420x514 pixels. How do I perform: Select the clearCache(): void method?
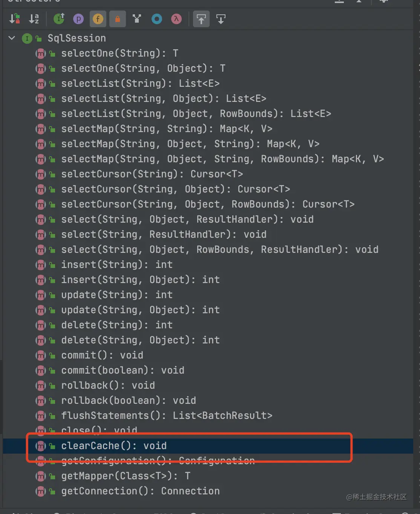pos(114,446)
